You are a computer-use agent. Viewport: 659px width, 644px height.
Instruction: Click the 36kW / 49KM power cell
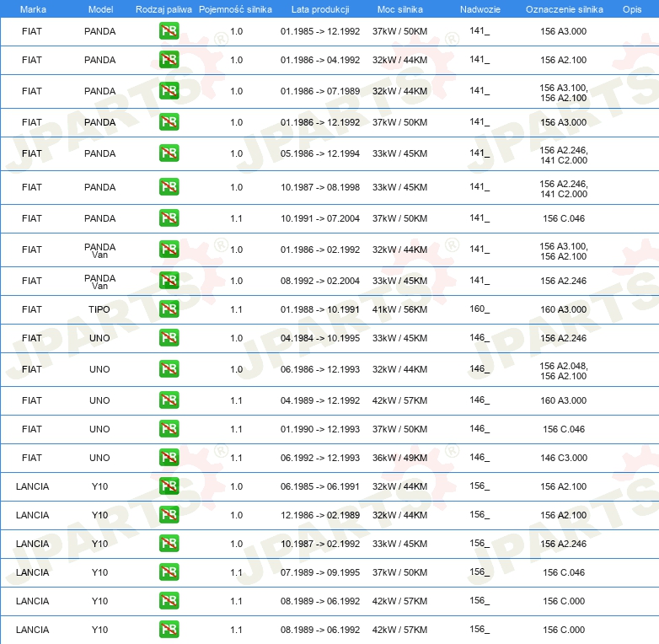[x=399, y=458]
